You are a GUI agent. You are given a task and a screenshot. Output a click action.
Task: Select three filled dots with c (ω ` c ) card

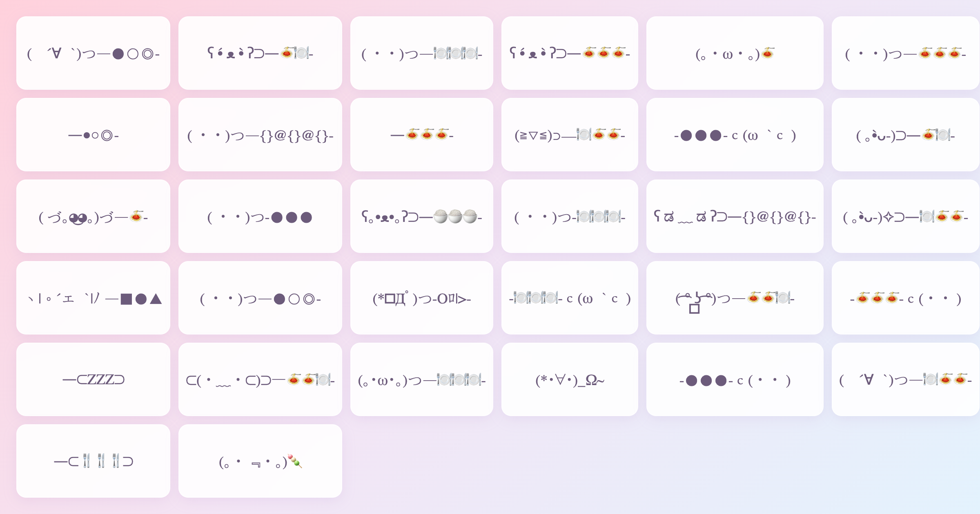click(x=735, y=135)
